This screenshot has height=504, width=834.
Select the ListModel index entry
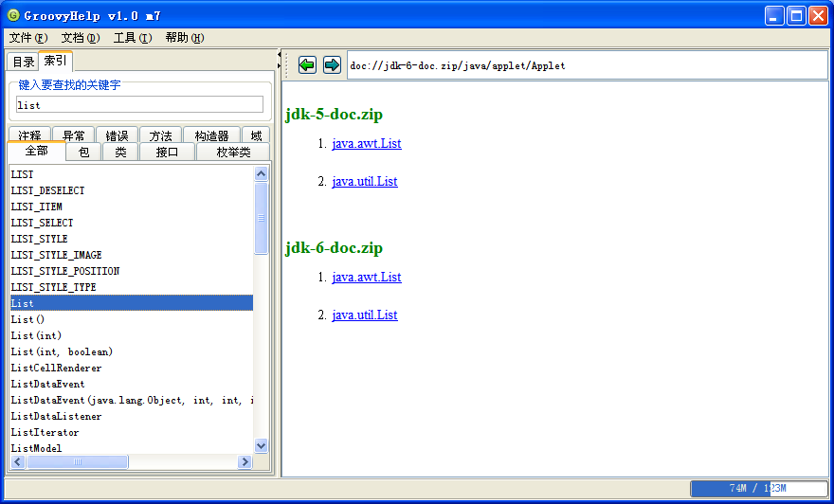[132, 448]
